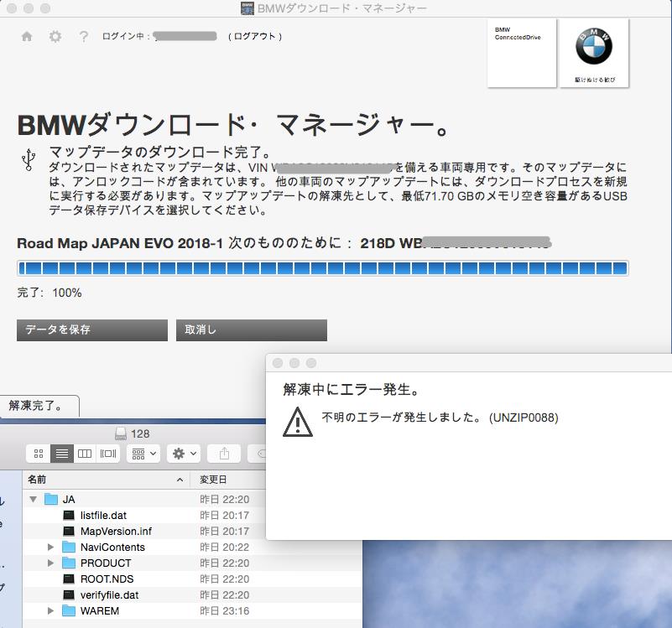Viewport: 672px width, 628px height.
Task: Click NaviContents modified time 昨日 20:22
Action: click(225, 548)
